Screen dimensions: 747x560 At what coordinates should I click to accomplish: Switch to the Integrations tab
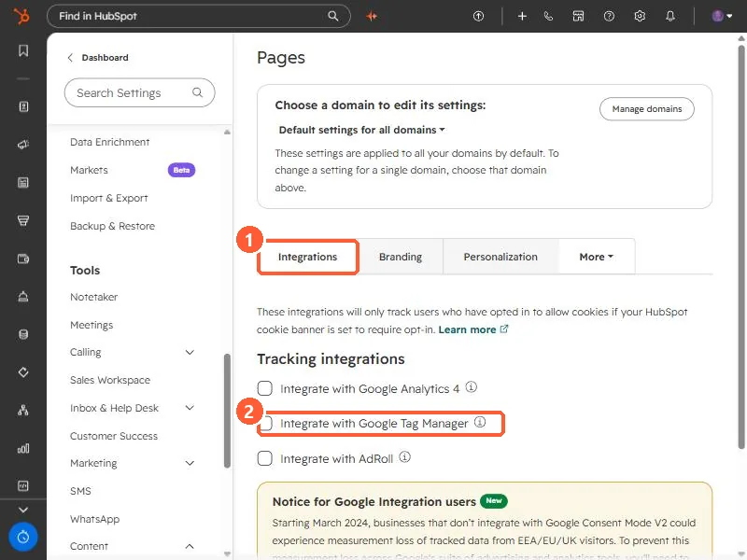pos(308,257)
